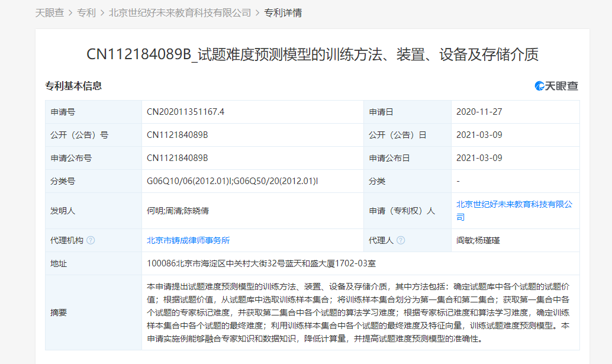Click application number CN202011351167.4
This screenshot has width=612, height=364.
pyautogui.click(x=185, y=112)
